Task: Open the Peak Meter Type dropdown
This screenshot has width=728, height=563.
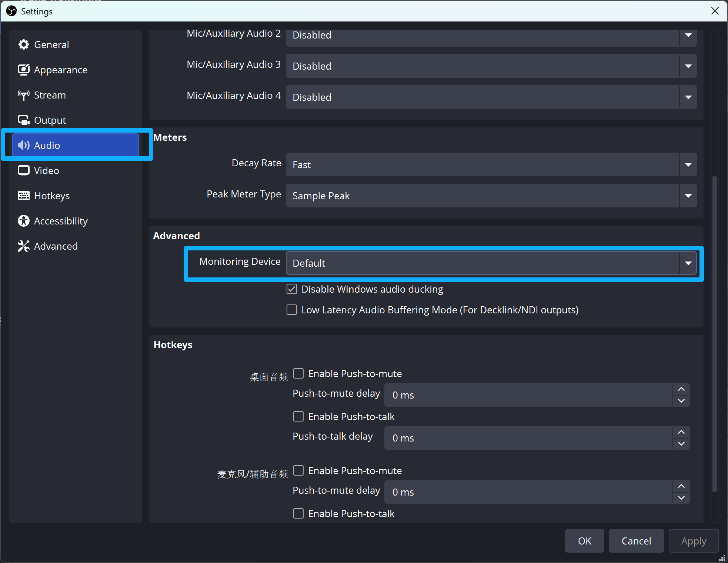Action: click(x=491, y=196)
